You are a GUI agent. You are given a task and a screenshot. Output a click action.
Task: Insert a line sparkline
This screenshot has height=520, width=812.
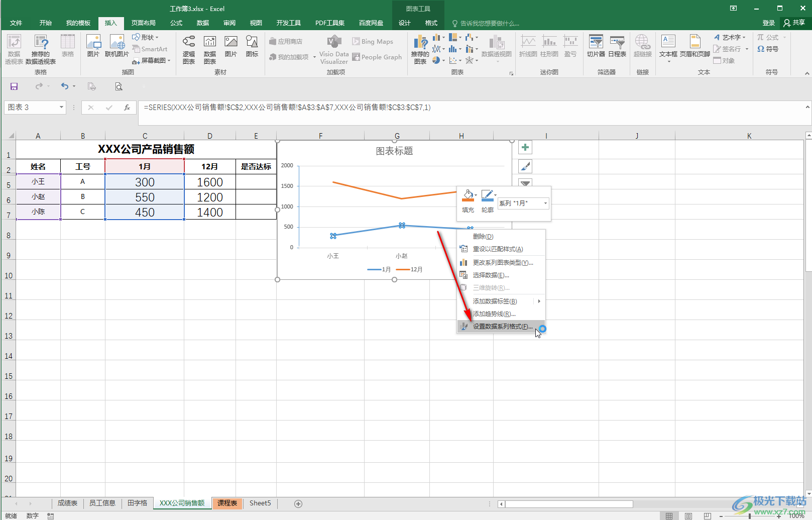(528, 46)
